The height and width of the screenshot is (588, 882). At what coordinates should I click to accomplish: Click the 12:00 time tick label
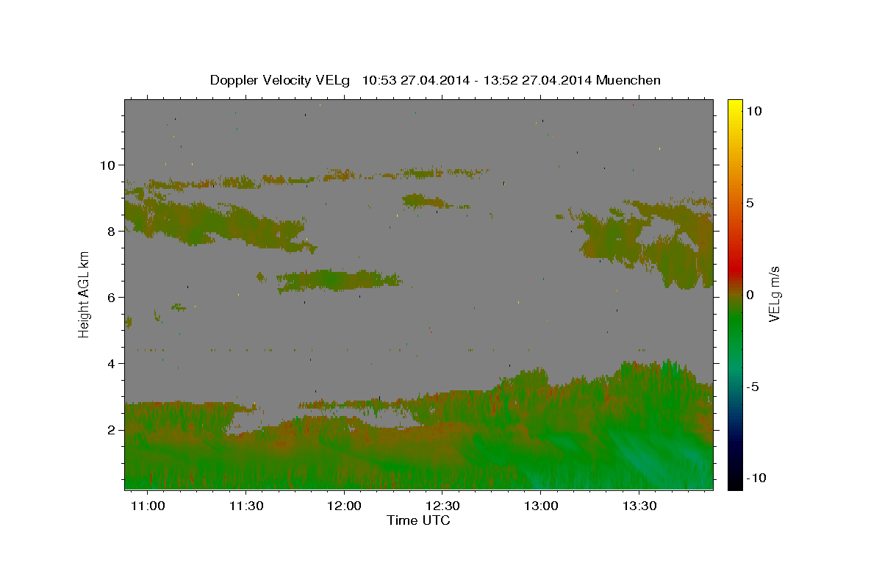coord(344,506)
